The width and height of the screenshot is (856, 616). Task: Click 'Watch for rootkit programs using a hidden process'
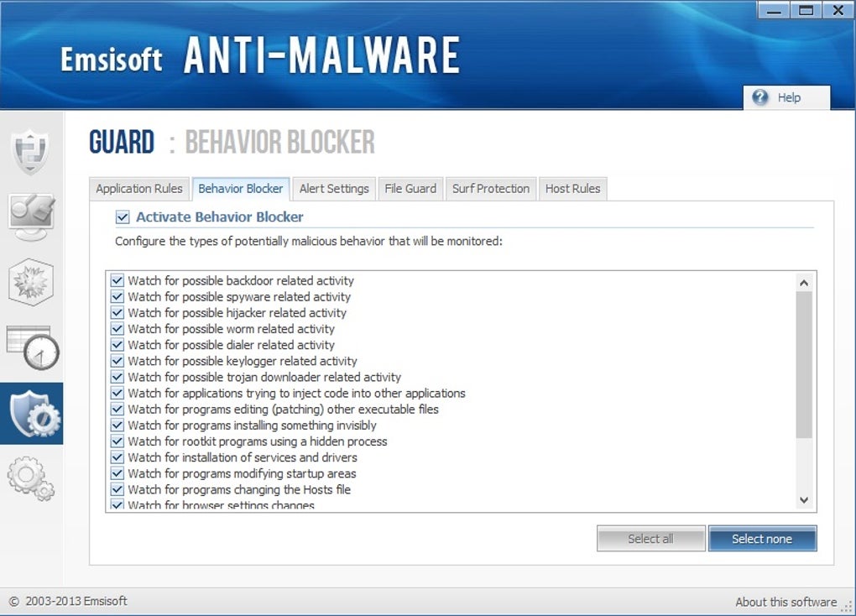(x=257, y=441)
